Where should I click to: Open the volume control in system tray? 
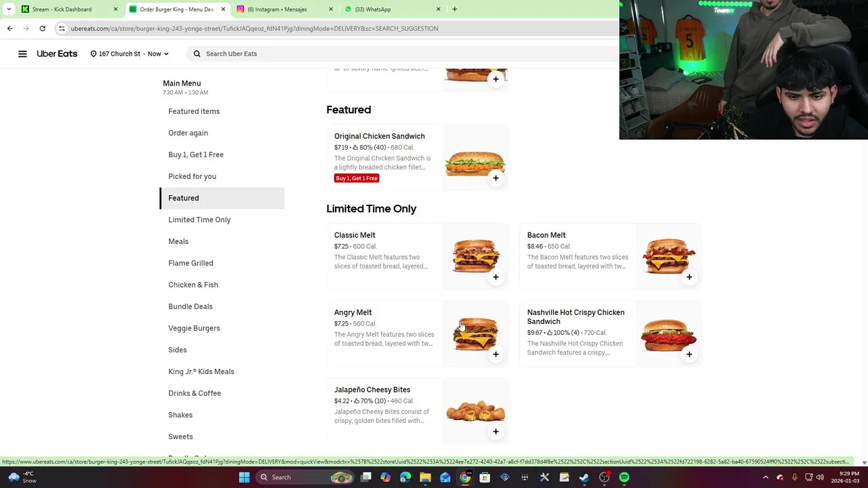pos(820,477)
